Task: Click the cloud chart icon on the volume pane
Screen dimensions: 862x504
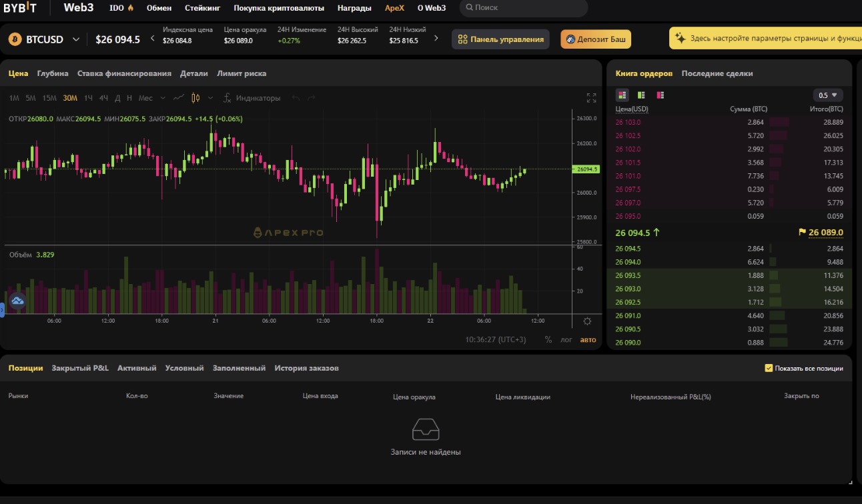Action: tap(17, 301)
